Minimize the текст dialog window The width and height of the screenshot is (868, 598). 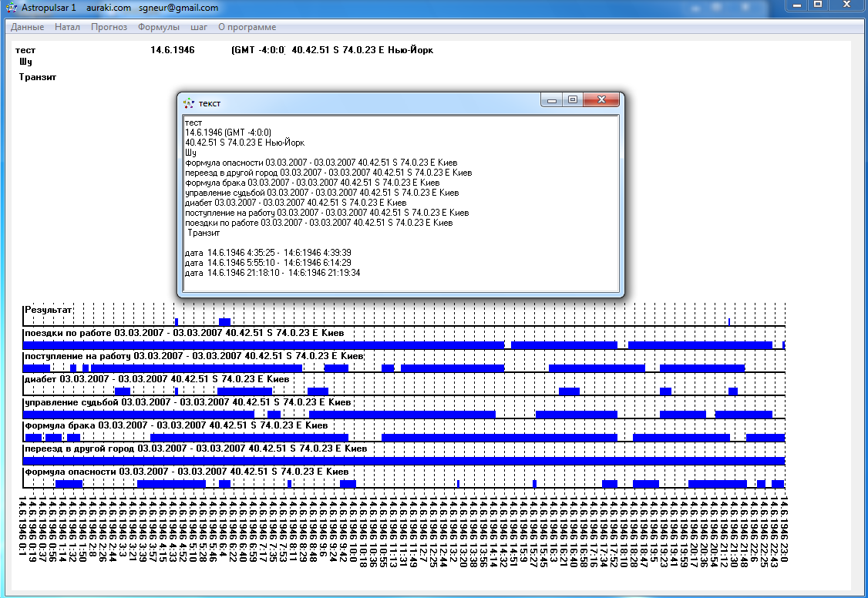(550, 100)
